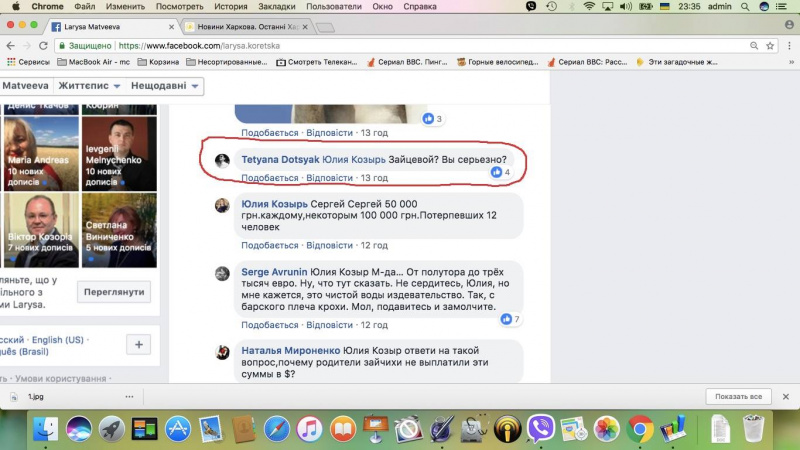800x450 pixels.
Task: Reload the page with the refresh icon
Action: click(43, 45)
